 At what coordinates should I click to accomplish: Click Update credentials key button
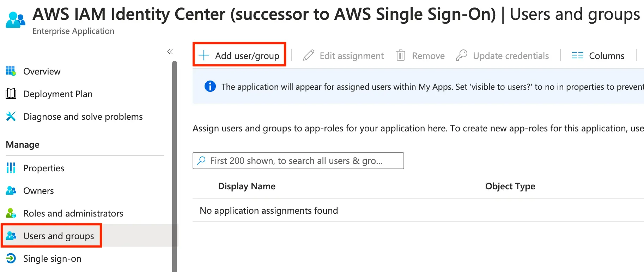(x=503, y=56)
